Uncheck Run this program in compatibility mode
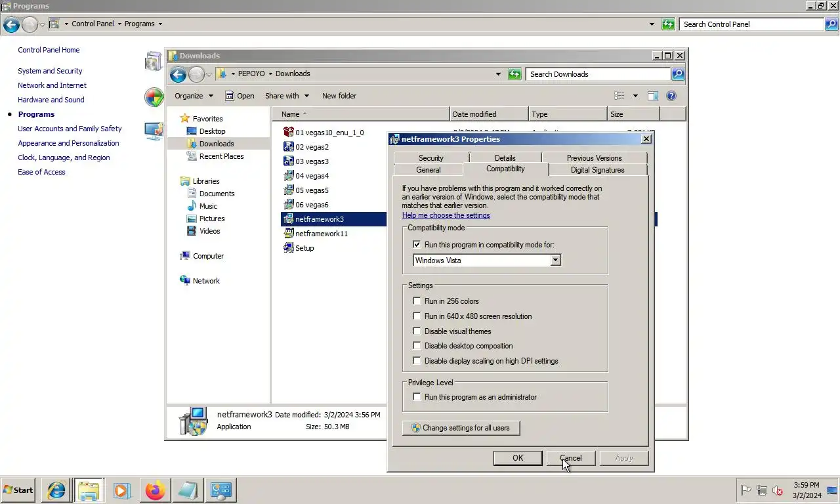 coord(417,245)
